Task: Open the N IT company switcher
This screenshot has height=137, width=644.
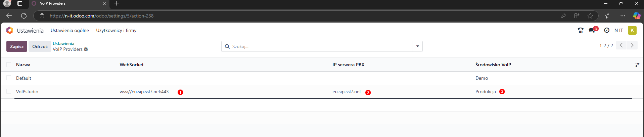Action: [x=618, y=30]
